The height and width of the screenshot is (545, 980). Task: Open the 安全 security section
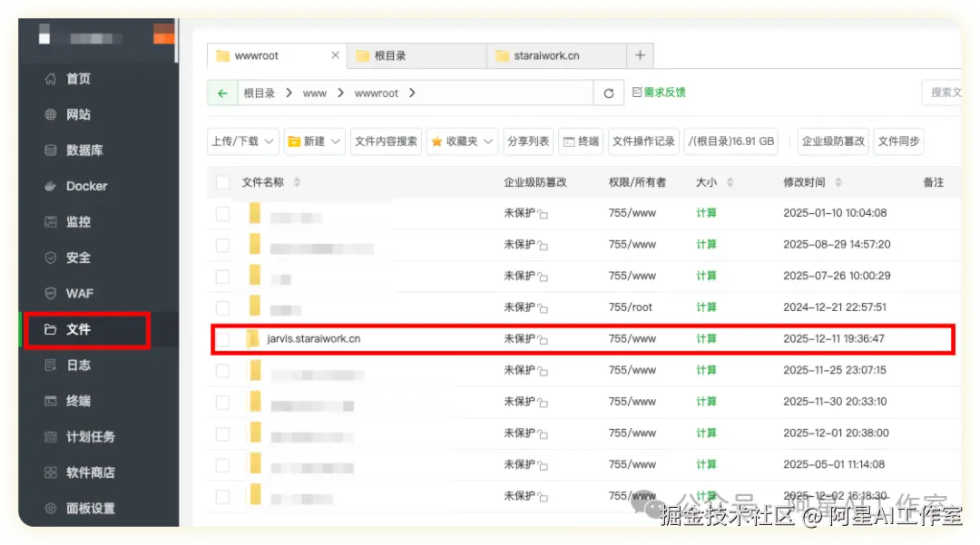coord(78,258)
